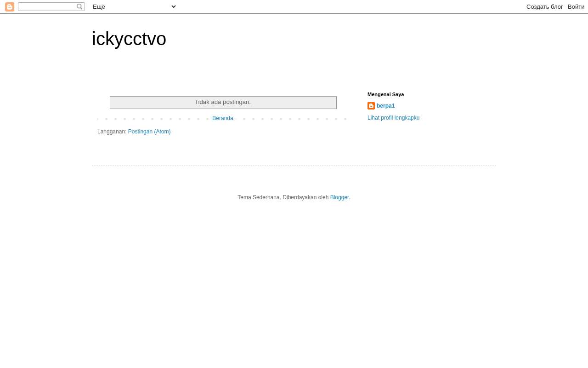The image size is (588, 368).
Task: Click the Langganan: label text
Action: [112, 132]
